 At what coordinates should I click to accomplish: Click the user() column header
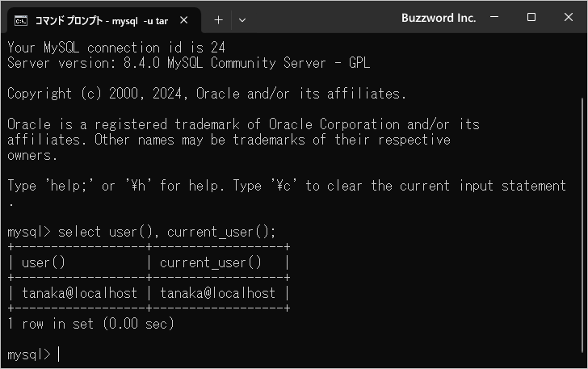coord(44,262)
